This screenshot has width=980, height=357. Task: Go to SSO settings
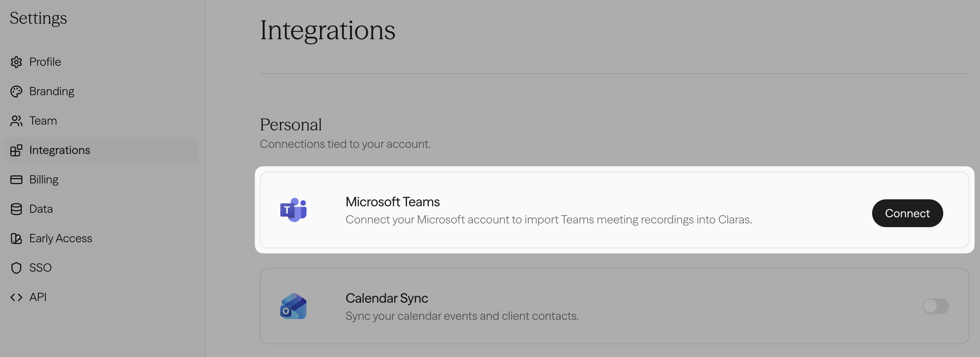coord(101,268)
